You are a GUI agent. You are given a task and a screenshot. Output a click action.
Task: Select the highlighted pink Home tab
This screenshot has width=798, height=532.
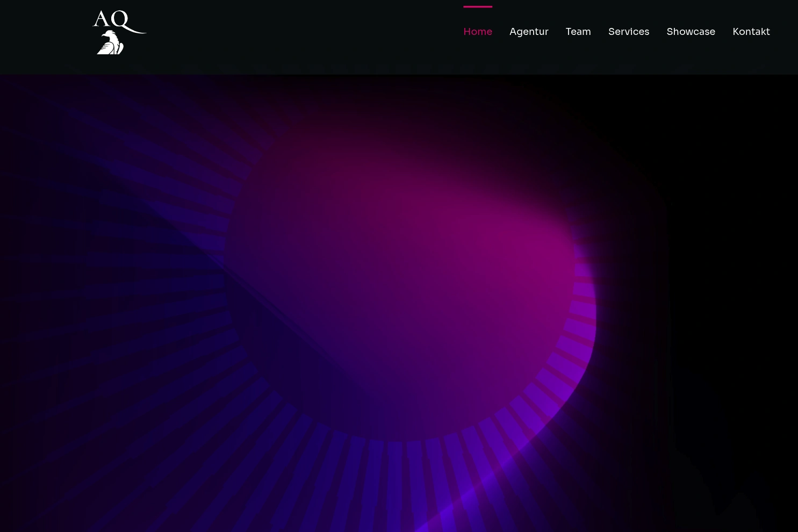pos(477,32)
